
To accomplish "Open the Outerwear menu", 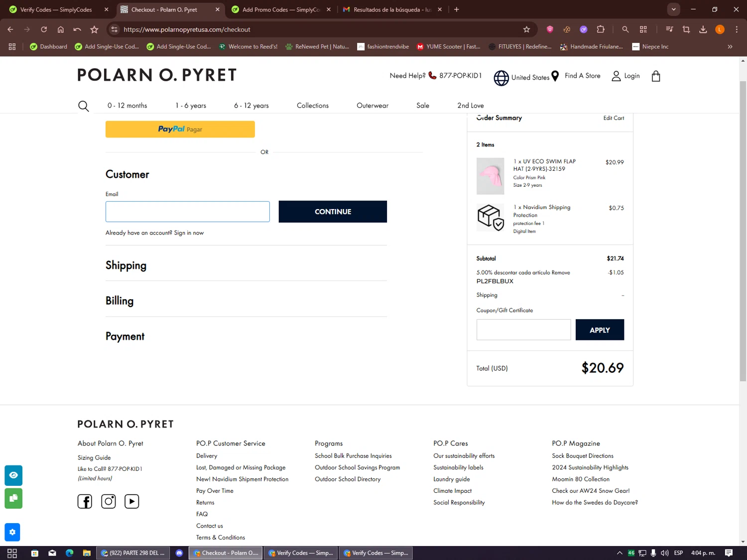I will coord(373,106).
